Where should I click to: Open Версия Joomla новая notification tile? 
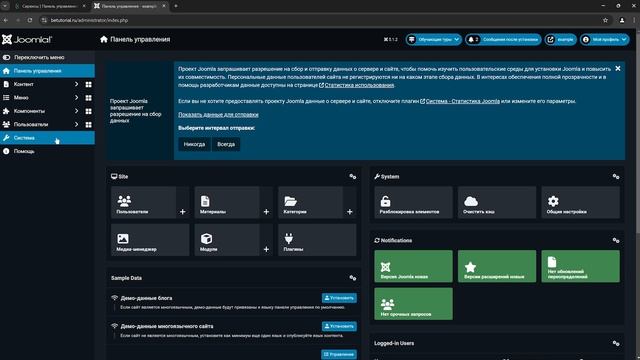[413, 266]
